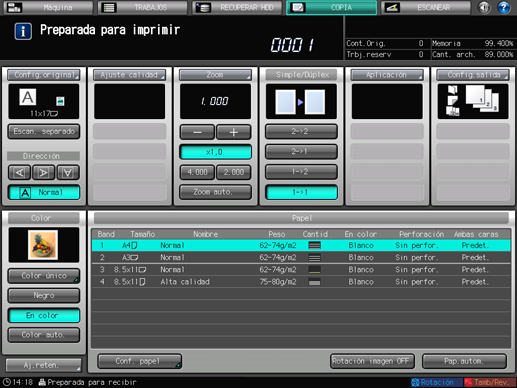Click the Memoria 99.400% value

(499, 43)
